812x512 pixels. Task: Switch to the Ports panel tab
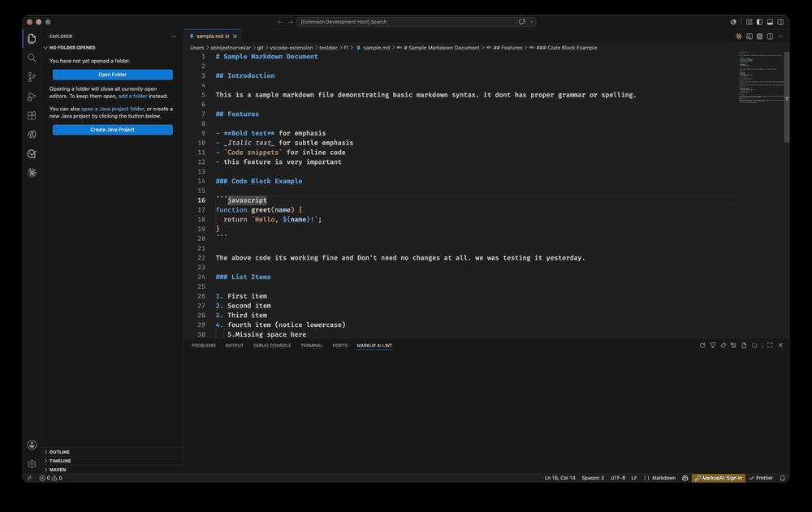[339, 346]
